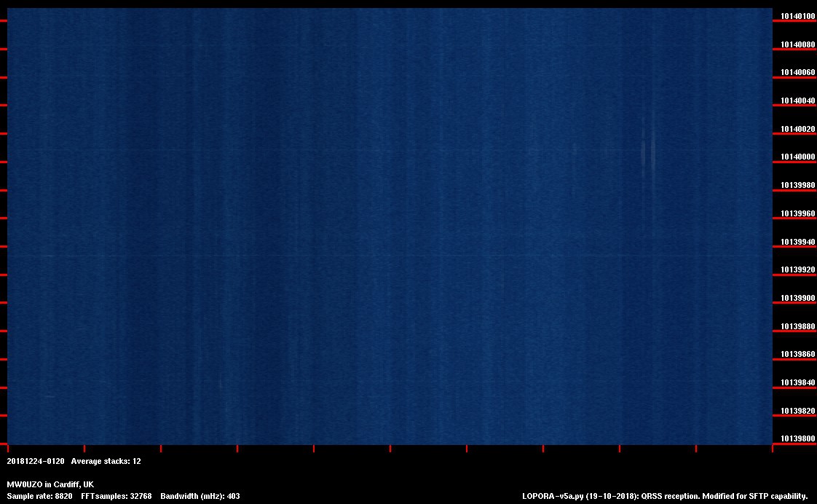This screenshot has height=504, width=817.
Task: Click the first red time tick on bottom axis
Action: (7, 449)
